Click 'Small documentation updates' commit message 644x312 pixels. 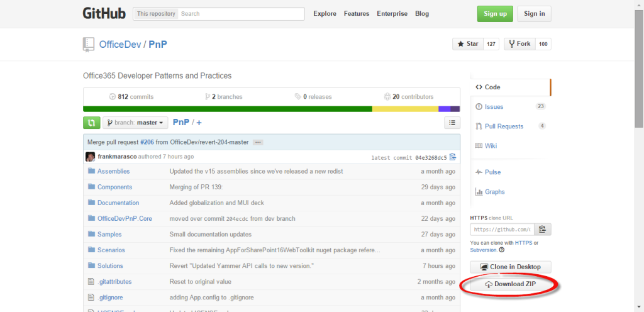(210, 235)
